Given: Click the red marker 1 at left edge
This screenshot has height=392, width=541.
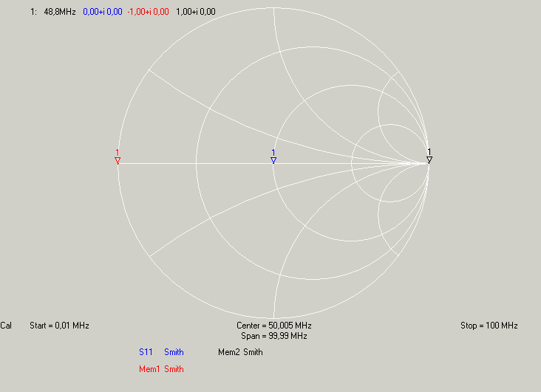Looking at the screenshot, I should (x=118, y=157).
